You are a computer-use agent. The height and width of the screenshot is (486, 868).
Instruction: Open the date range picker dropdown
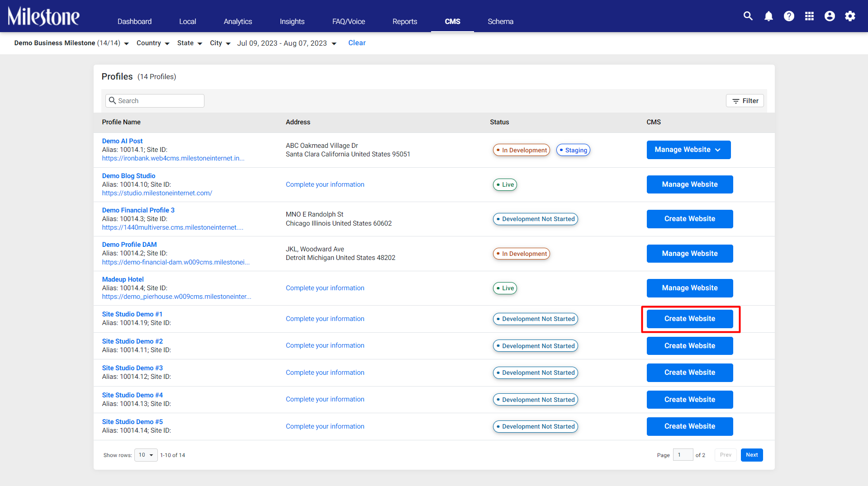coord(287,43)
